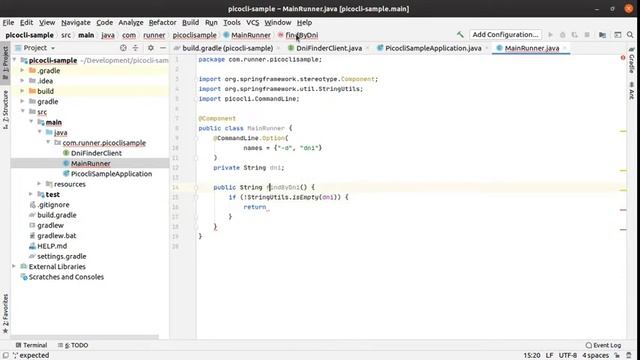Open the TODO tool window
This screenshot has width=640, height=360.
[73, 345]
